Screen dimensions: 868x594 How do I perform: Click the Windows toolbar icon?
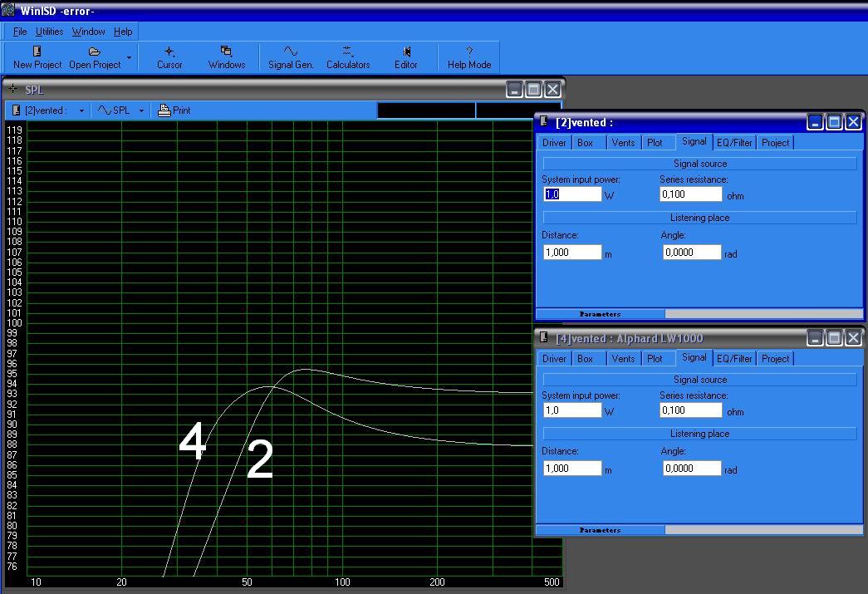226,56
